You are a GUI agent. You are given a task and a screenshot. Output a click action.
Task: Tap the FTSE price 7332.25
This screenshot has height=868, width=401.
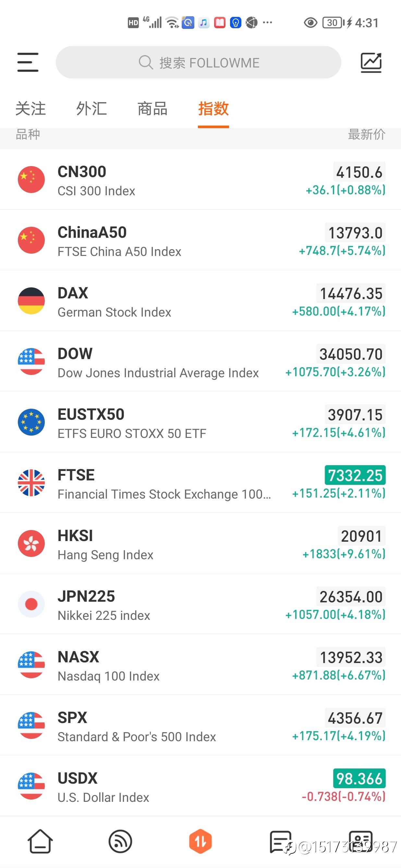point(355,476)
